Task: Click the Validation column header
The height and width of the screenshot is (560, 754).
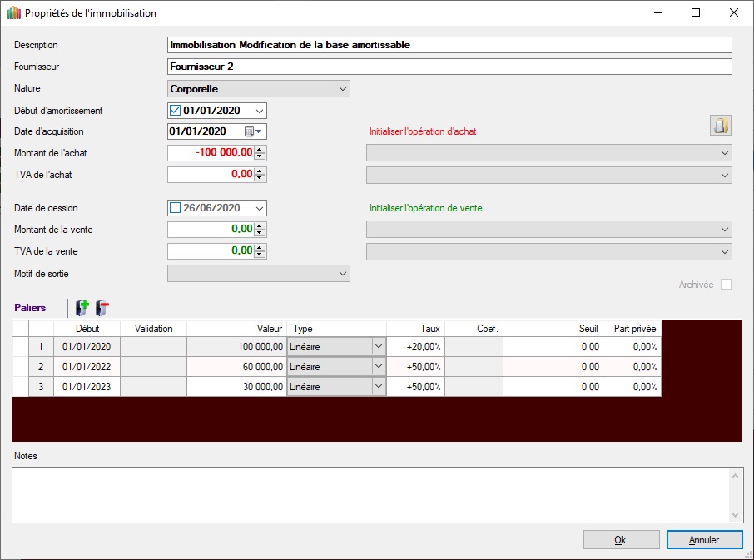Action: coord(153,329)
